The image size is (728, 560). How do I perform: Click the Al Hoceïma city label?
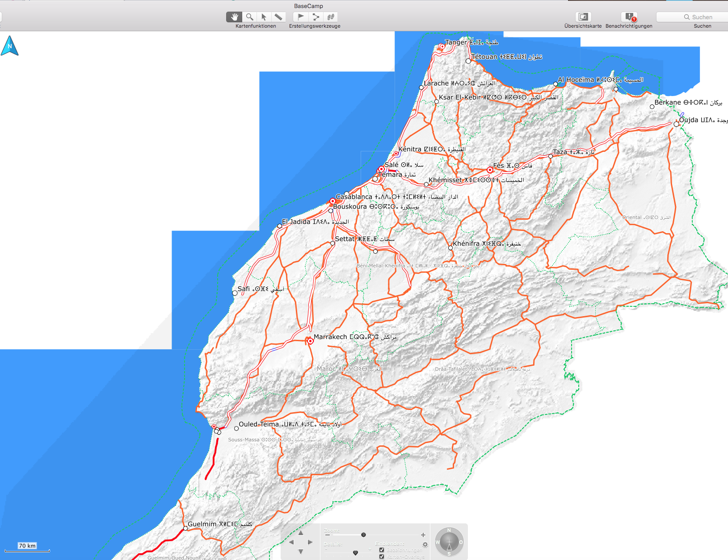(600, 79)
